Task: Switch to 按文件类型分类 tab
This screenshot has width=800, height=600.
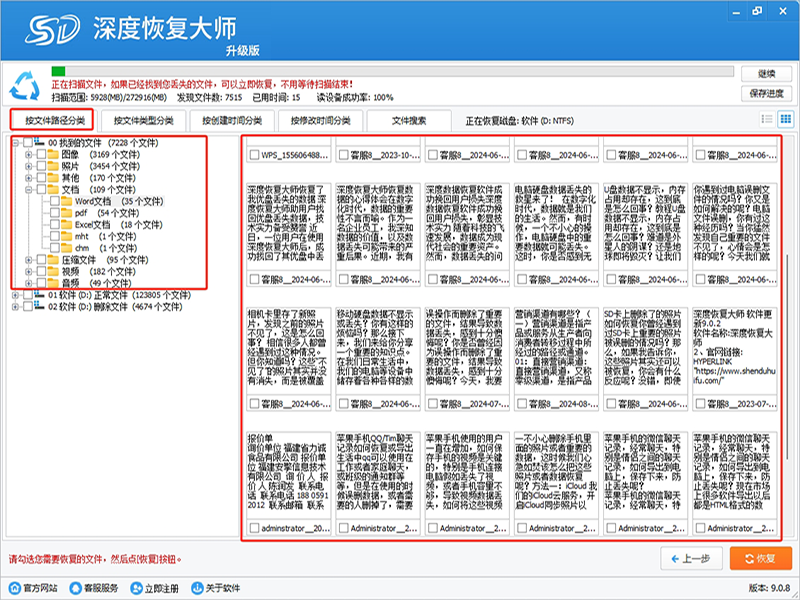Action: tap(141, 120)
